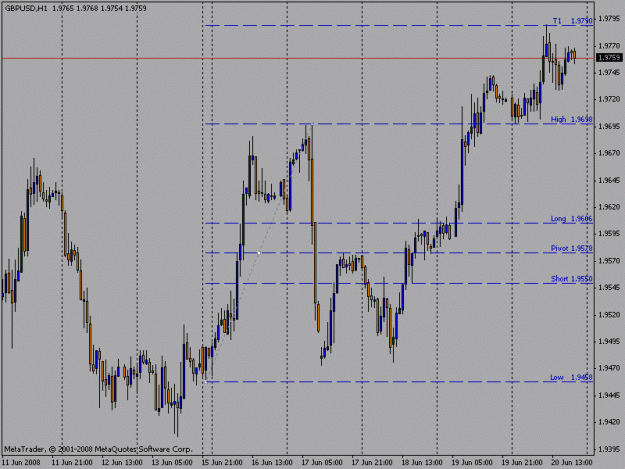Viewport: 625px width, 469px height.
Task: Click the 20 Jun 13:00 time label
Action: pyautogui.click(x=572, y=462)
